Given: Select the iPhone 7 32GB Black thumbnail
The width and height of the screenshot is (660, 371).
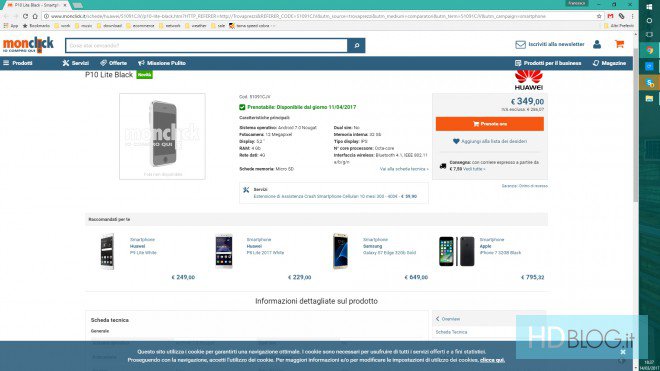Looking at the screenshot, I should tap(456, 251).
